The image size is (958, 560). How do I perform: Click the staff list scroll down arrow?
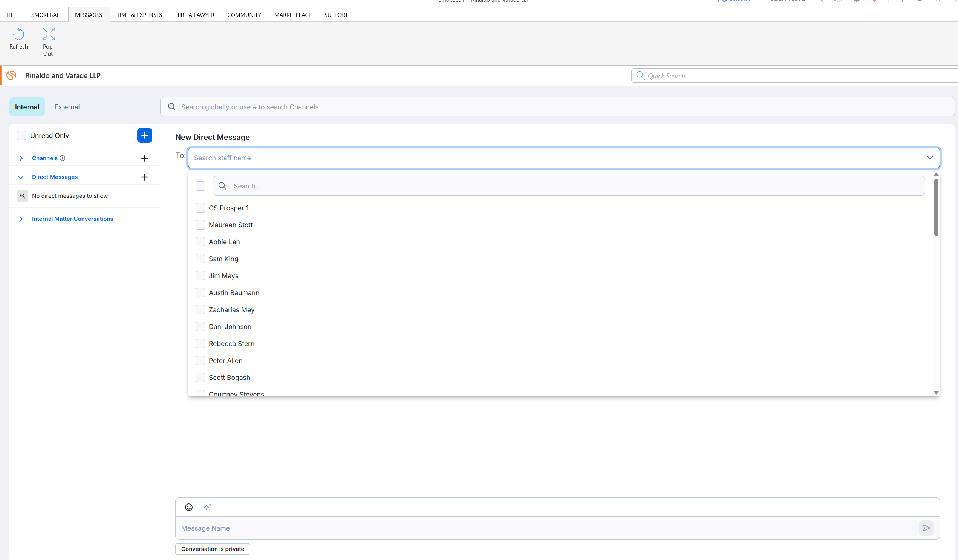936,393
